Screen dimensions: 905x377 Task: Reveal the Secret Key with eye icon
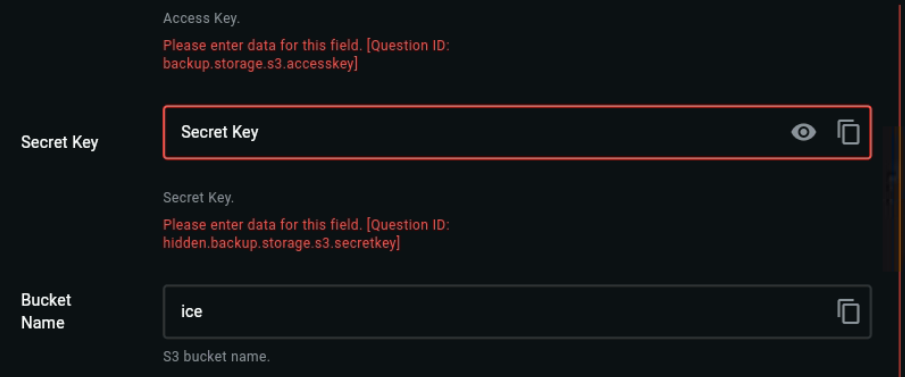(x=803, y=132)
